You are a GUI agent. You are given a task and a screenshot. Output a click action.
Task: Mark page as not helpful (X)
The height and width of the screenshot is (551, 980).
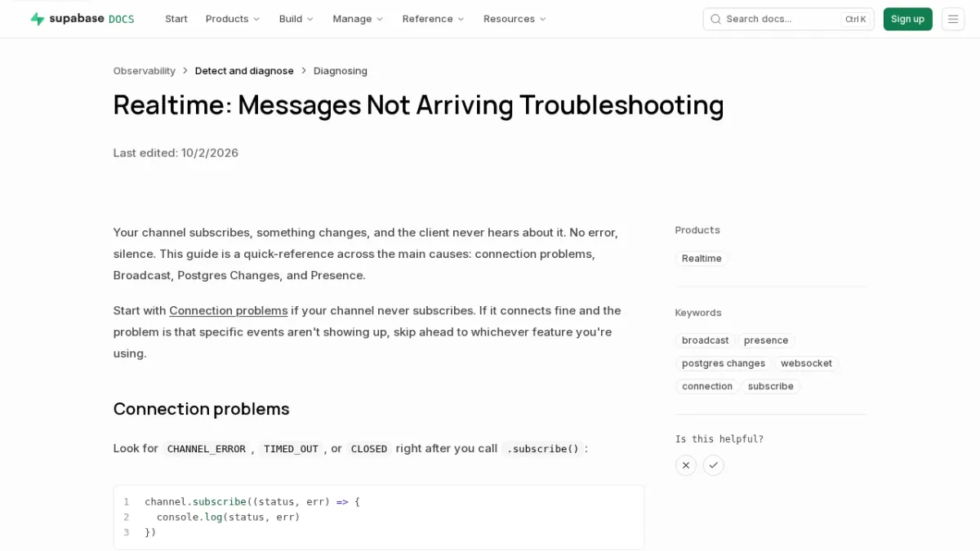click(686, 465)
